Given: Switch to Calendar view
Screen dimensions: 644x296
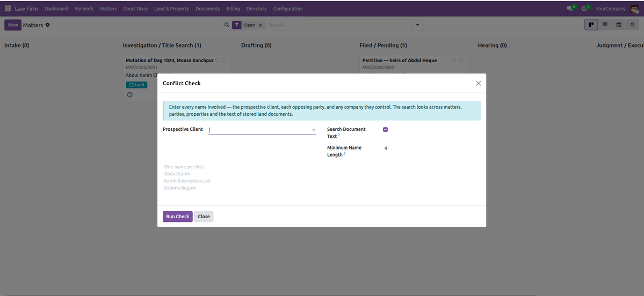Looking at the screenshot, I should pyautogui.click(x=619, y=25).
